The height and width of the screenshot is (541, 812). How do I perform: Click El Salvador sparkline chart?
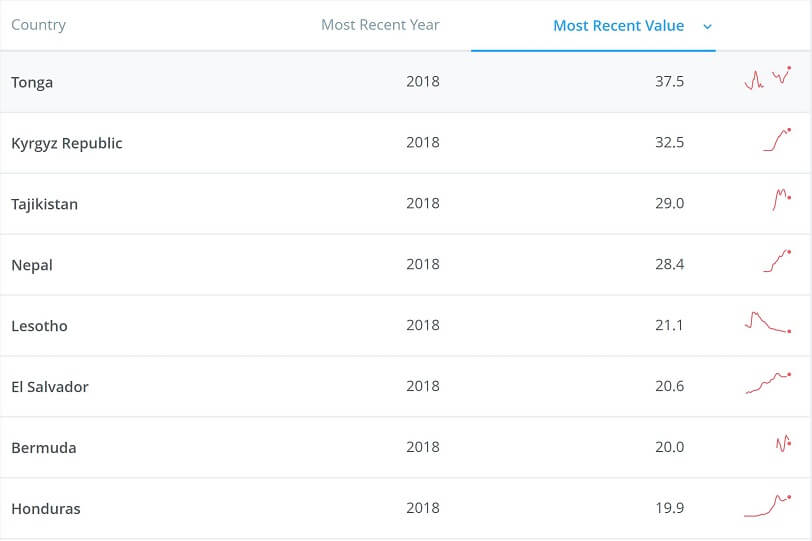767,384
